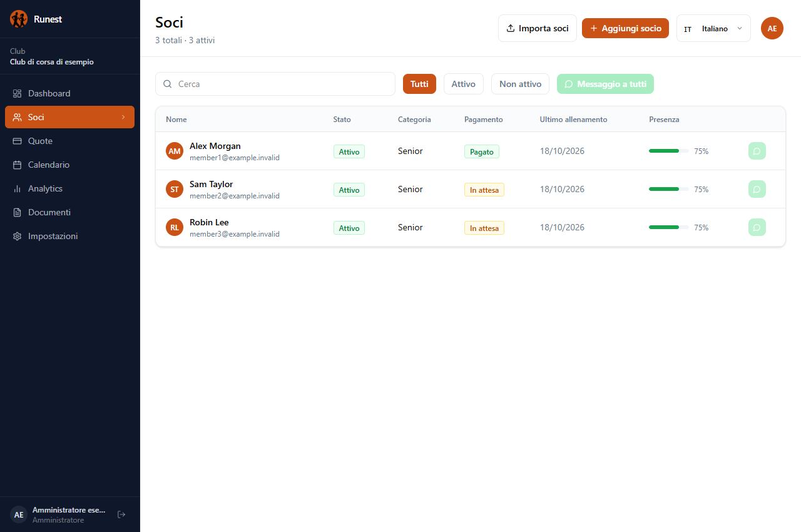Focus the Cerca search field
Viewport: 801px width, 532px height.
coord(275,84)
